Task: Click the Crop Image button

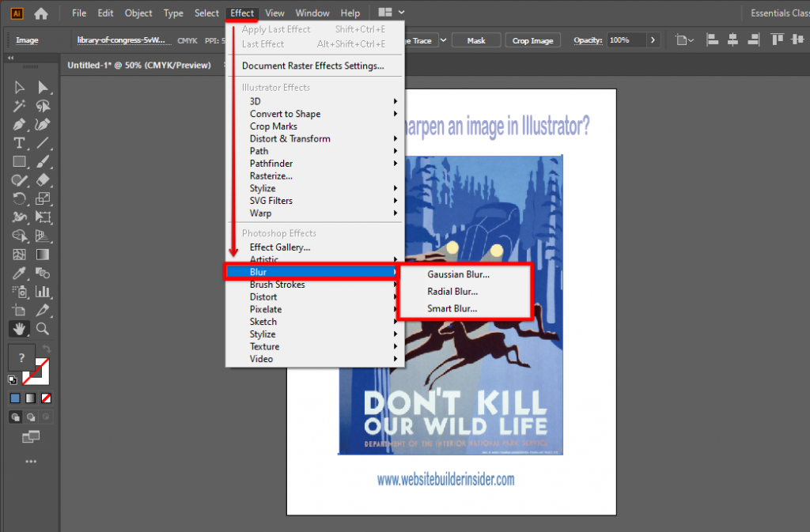Action: pos(532,40)
